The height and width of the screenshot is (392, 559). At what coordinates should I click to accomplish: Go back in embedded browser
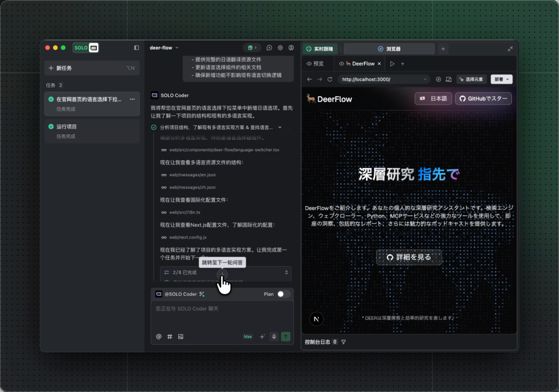310,80
